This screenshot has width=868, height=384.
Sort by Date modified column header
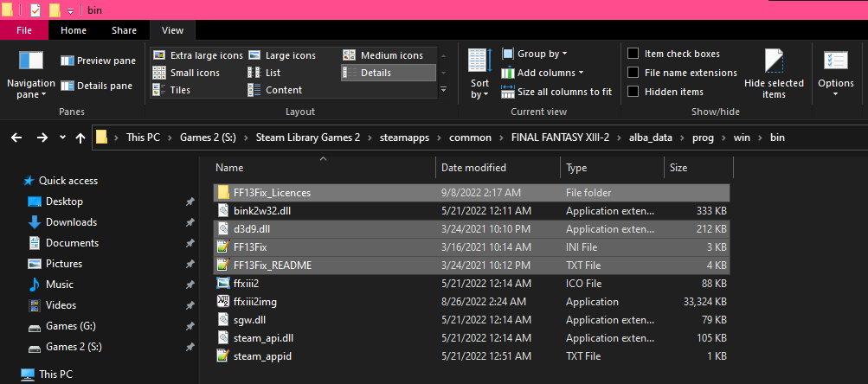[473, 168]
